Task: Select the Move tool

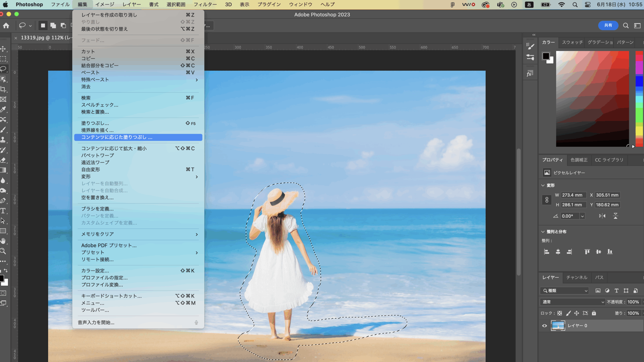Action: point(3,49)
